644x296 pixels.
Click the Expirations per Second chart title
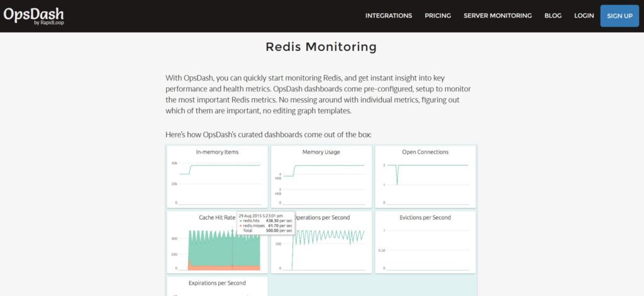point(217,283)
